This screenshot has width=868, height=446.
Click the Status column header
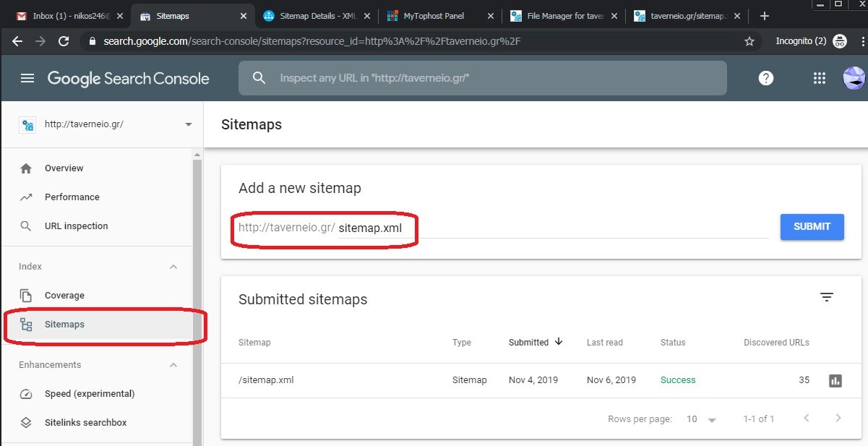673,343
